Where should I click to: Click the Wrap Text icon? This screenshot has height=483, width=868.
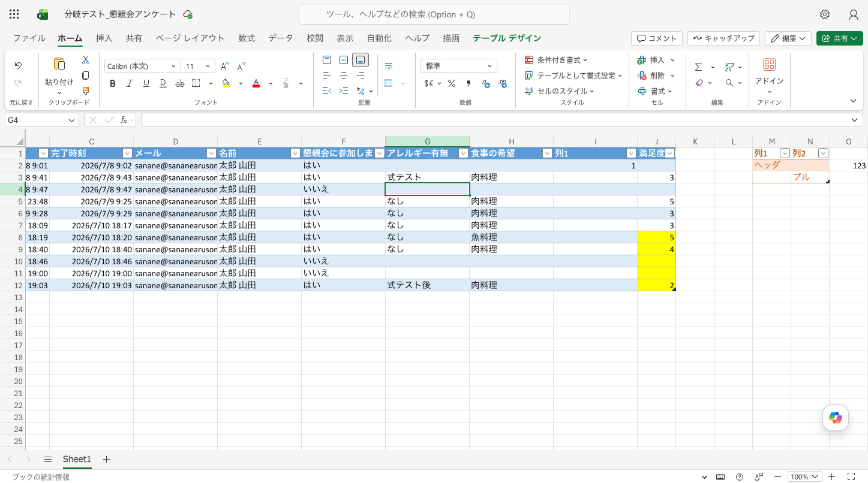[389, 66]
